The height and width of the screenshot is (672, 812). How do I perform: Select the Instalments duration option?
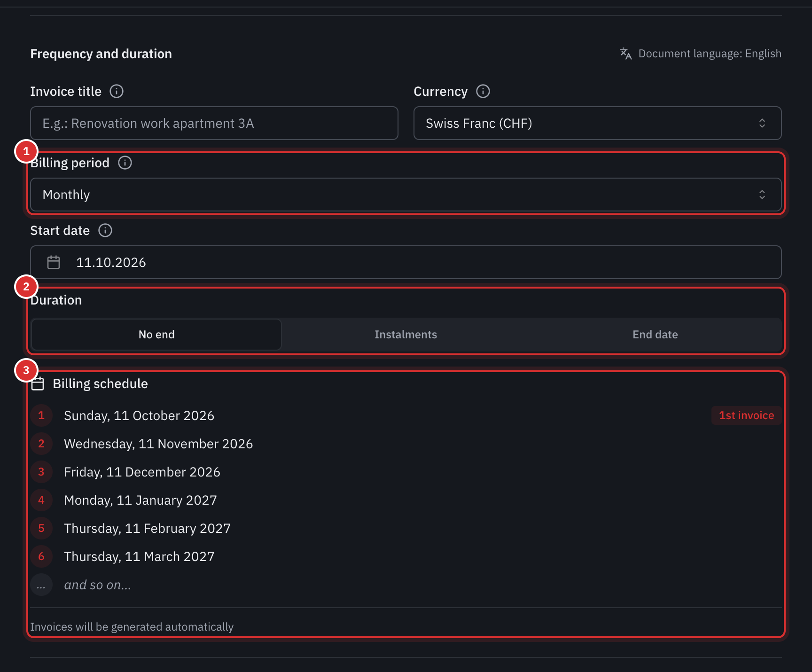click(x=406, y=335)
